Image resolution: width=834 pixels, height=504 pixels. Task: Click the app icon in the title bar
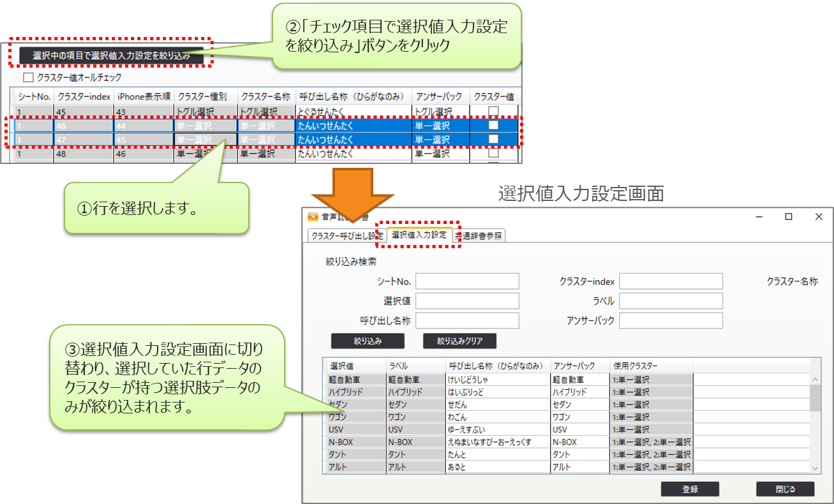click(x=313, y=217)
